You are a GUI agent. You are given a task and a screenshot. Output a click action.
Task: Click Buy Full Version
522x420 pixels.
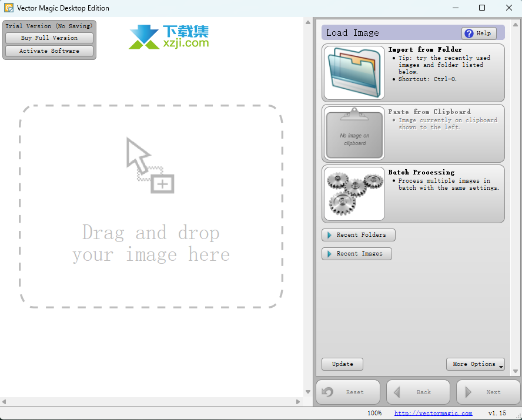click(49, 38)
